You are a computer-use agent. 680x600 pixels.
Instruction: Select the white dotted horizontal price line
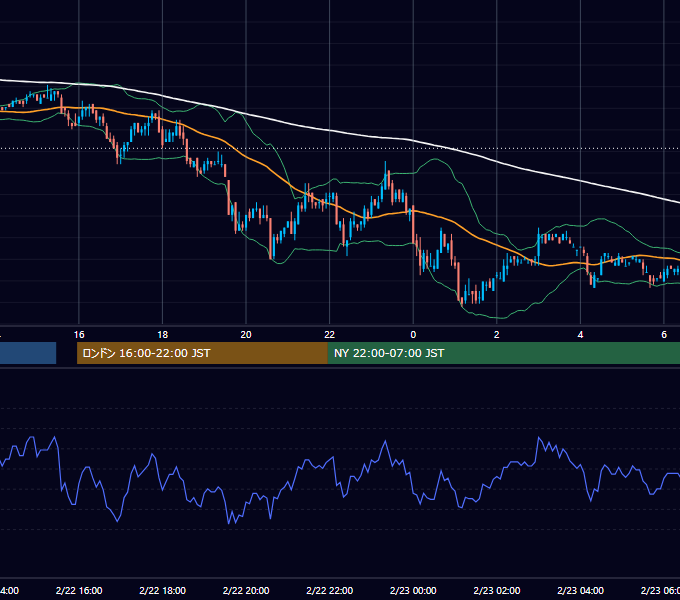click(x=340, y=148)
